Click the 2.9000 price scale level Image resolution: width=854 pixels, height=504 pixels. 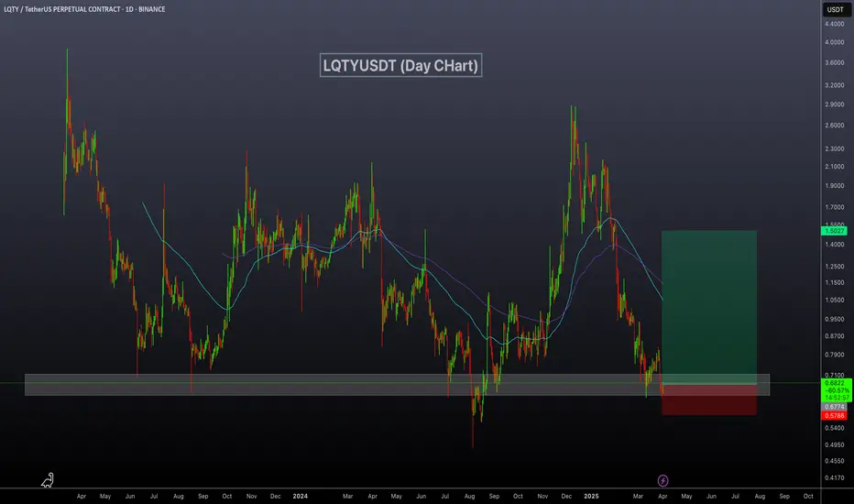(835, 104)
